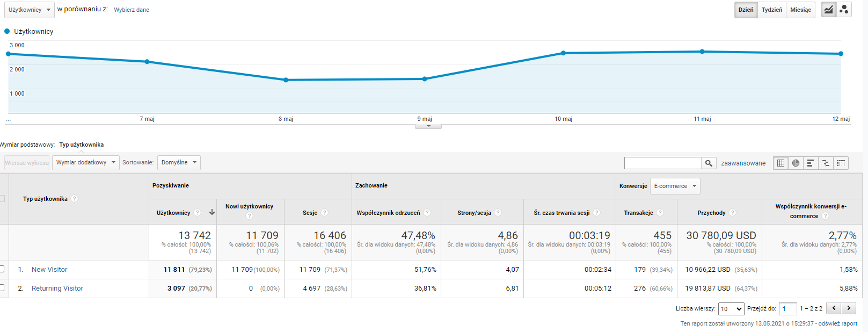Open the E-commerce conversions dropdown
Viewport: 868px width, 332px height.
(x=675, y=186)
